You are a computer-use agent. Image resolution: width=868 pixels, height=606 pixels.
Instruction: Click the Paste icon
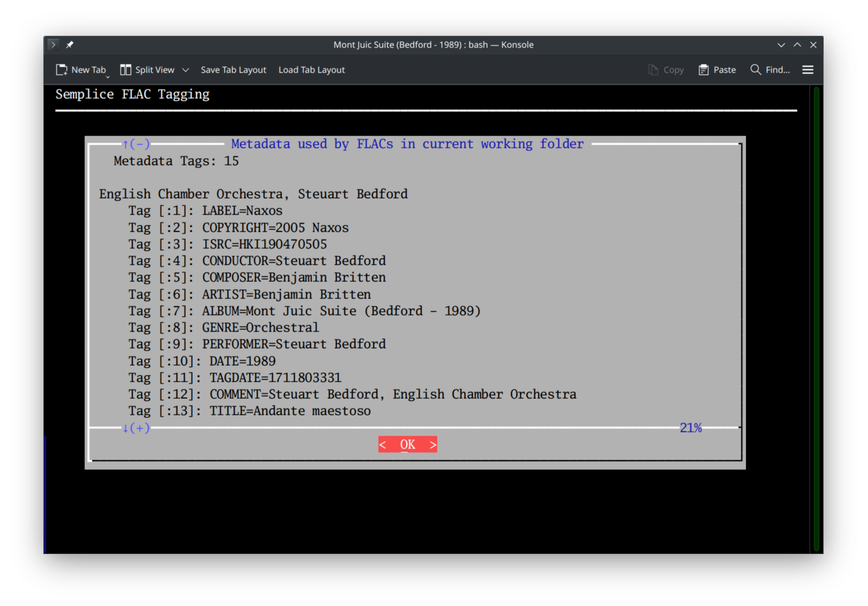coord(703,69)
